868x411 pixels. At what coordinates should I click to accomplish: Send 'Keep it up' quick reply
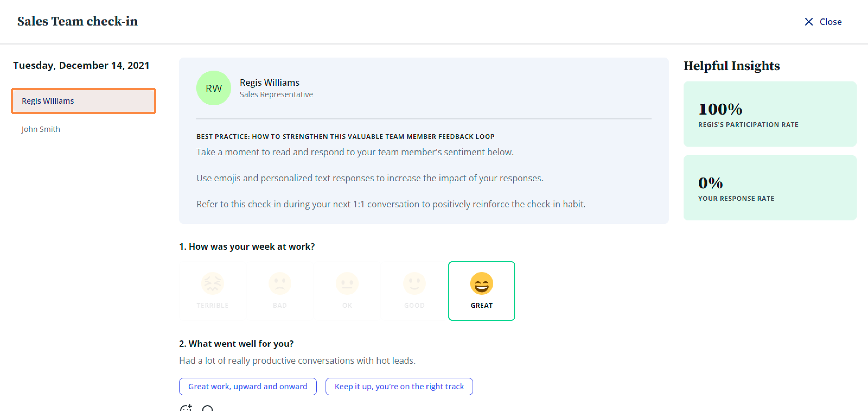[399, 386]
